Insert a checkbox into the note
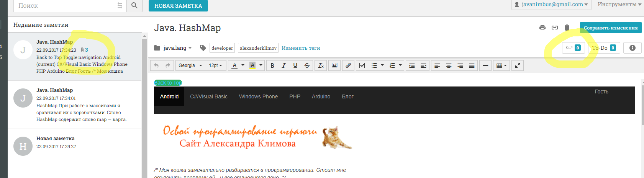 tap(362, 65)
